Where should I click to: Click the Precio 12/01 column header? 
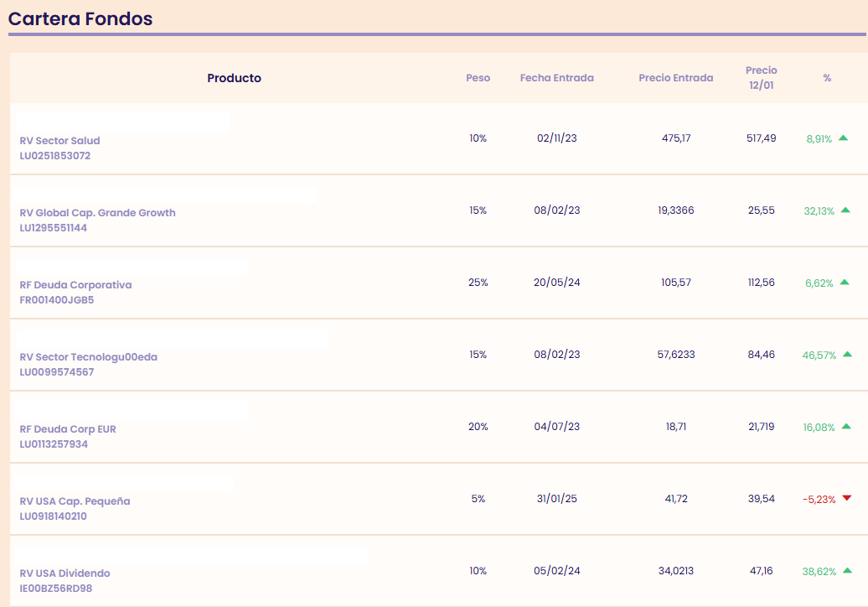761,78
